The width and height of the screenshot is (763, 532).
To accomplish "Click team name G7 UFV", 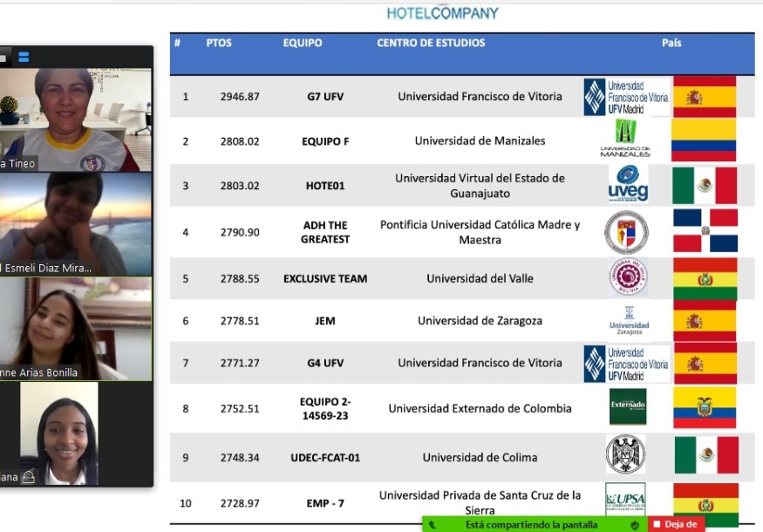I will [x=325, y=97].
